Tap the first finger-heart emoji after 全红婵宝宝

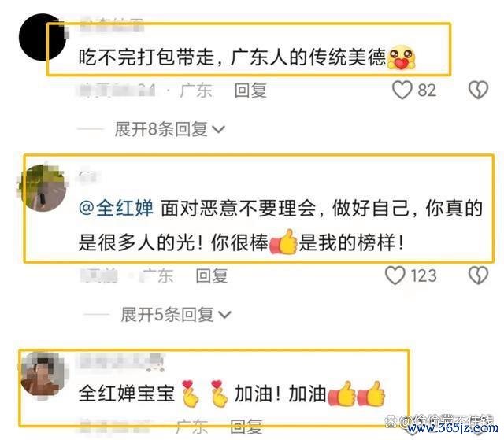coord(191,394)
